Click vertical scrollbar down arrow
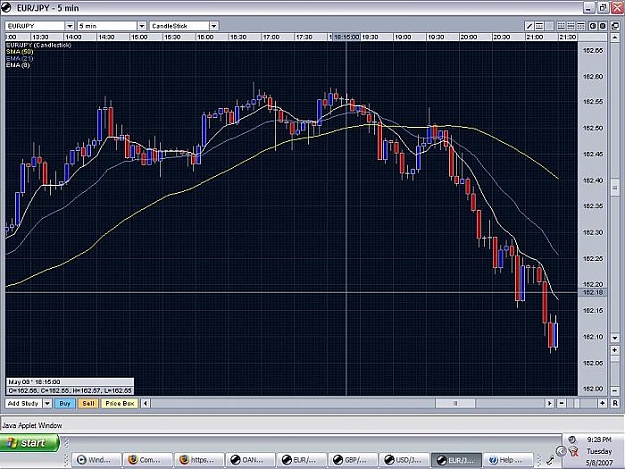625x469 pixels. pyautogui.click(x=615, y=338)
